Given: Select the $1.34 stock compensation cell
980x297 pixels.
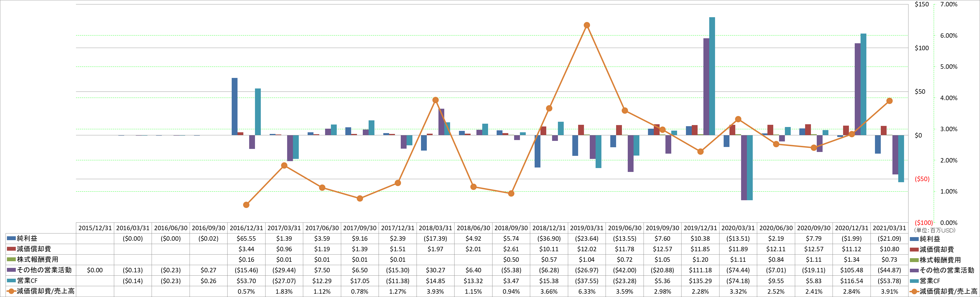Looking at the screenshot, I should tap(852, 260).
